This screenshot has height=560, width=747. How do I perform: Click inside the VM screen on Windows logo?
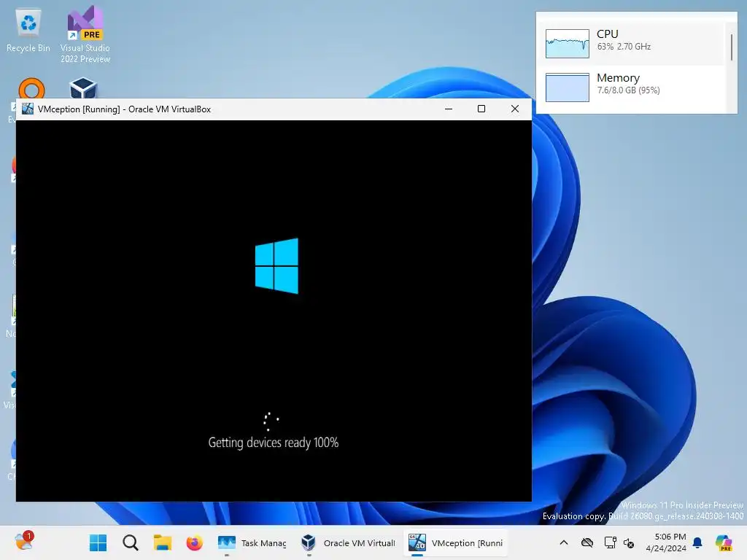coord(276,265)
